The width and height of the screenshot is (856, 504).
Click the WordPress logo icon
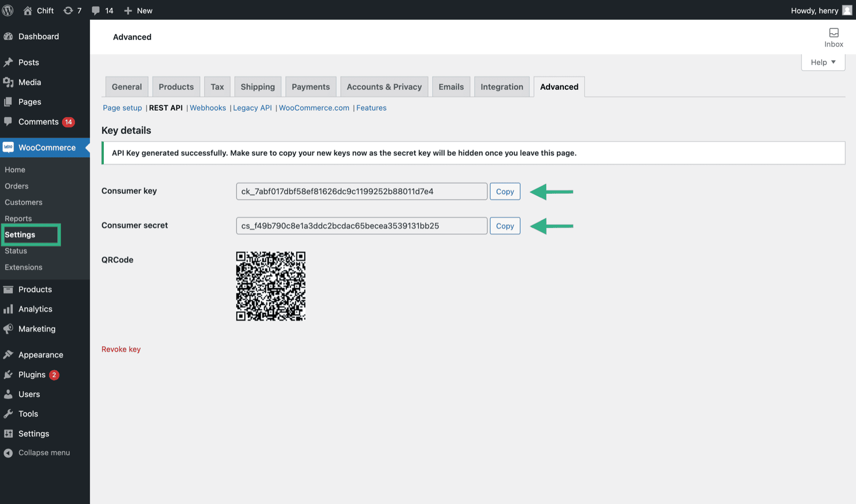tap(8, 10)
